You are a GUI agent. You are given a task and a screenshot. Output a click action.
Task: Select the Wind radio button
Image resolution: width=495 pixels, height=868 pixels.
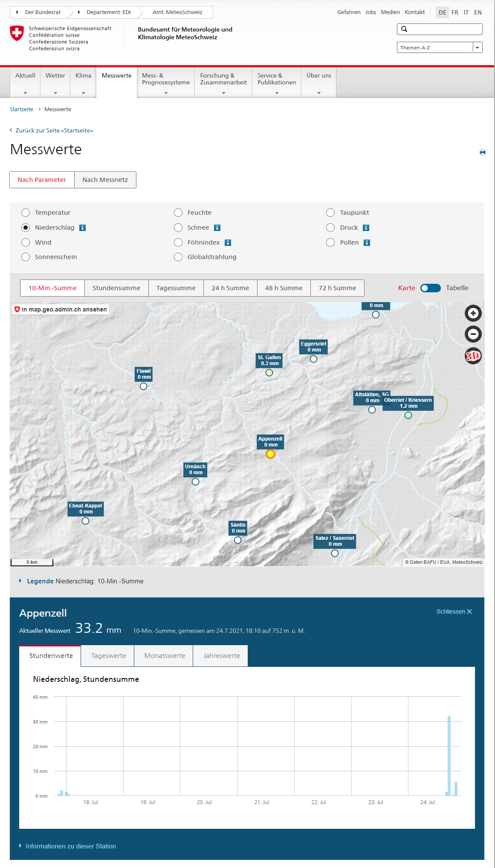(26, 242)
